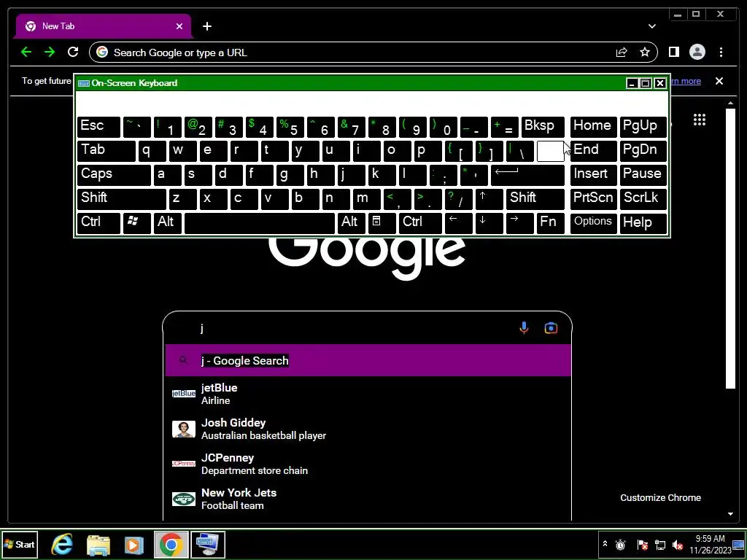Click the PrtScn key

click(593, 198)
